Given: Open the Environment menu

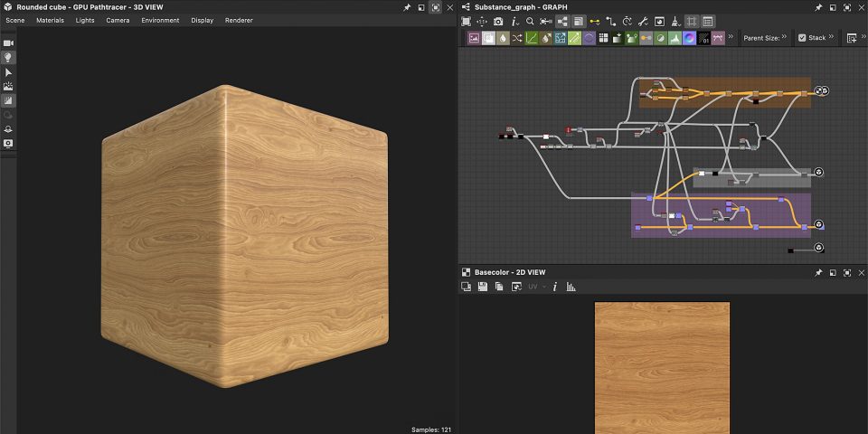Looking at the screenshot, I should (159, 20).
